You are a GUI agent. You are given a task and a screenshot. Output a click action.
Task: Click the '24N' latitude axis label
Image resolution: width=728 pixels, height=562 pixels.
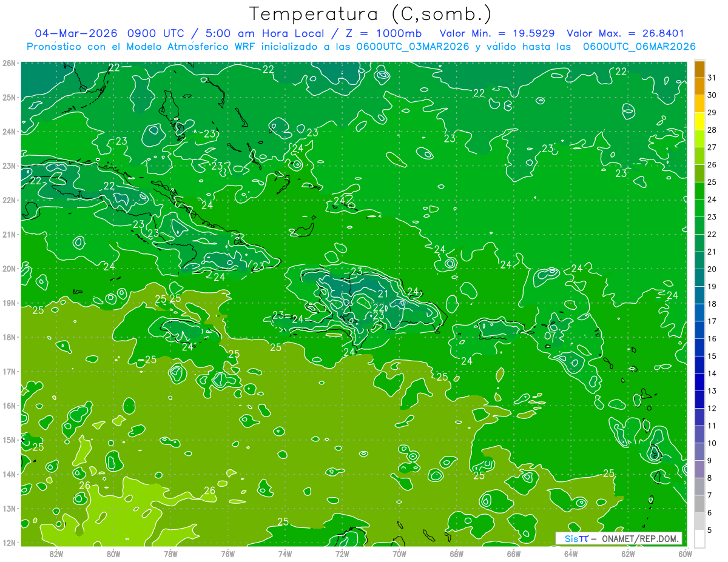coord(9,132)
